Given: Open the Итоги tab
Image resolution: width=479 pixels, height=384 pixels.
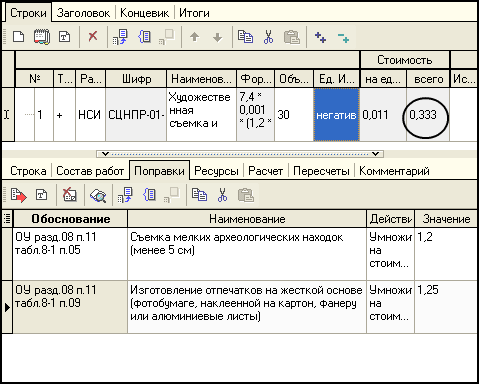Looking at the screenshot, I should click(194, 13).
